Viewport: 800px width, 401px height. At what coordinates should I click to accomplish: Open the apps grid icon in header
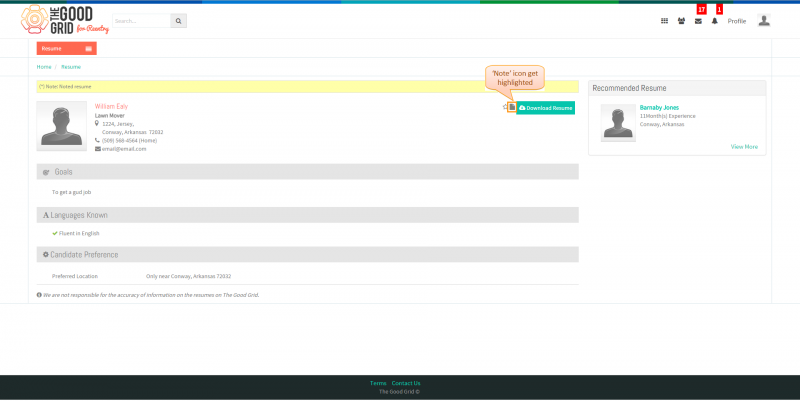(x=664, y=21)
